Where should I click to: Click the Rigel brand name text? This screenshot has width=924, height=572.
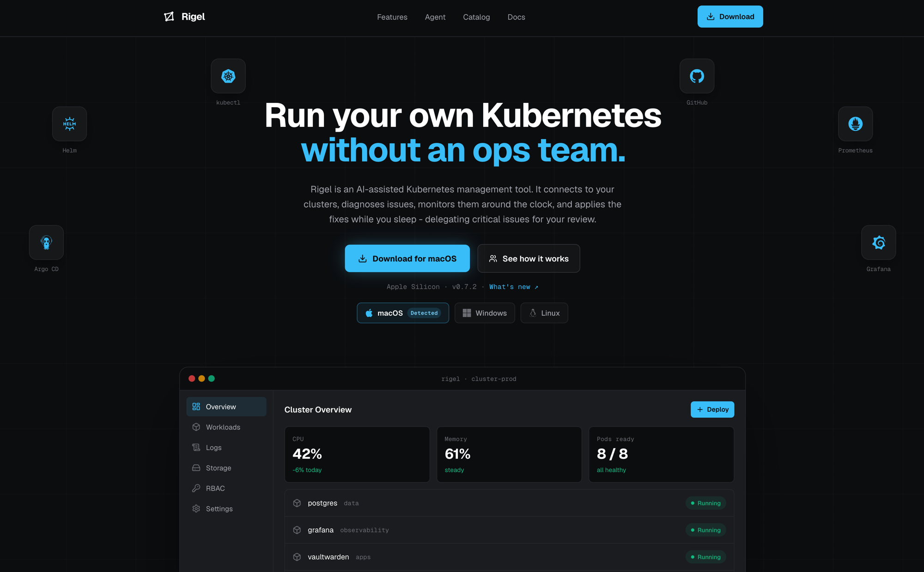point(193,17)
